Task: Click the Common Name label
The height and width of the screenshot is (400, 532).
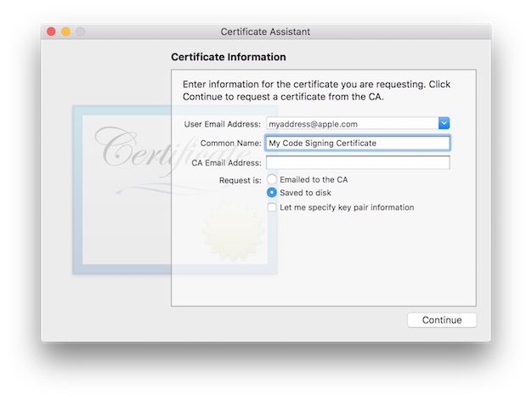Action: [230, 144]
